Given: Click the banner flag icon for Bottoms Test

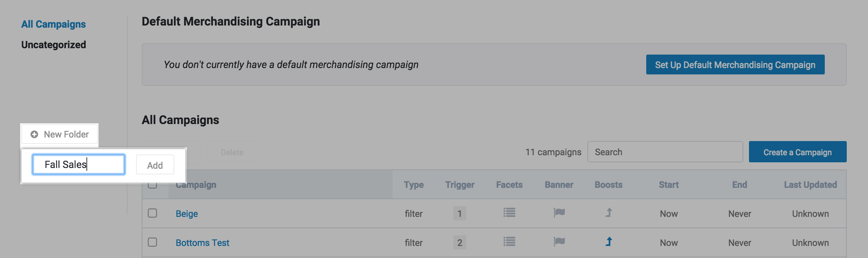Looking at the screenshot, I should [x=559, y=242].
